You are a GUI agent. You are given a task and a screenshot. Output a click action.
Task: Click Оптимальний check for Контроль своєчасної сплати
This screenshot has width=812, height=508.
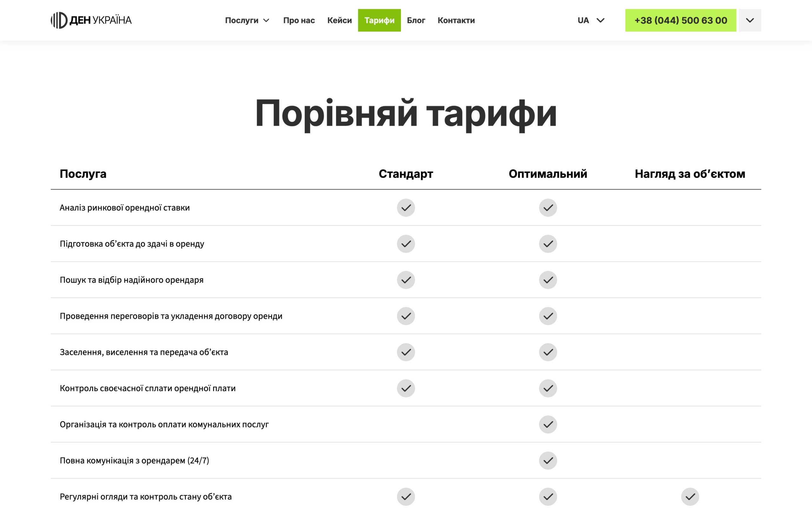548,388
